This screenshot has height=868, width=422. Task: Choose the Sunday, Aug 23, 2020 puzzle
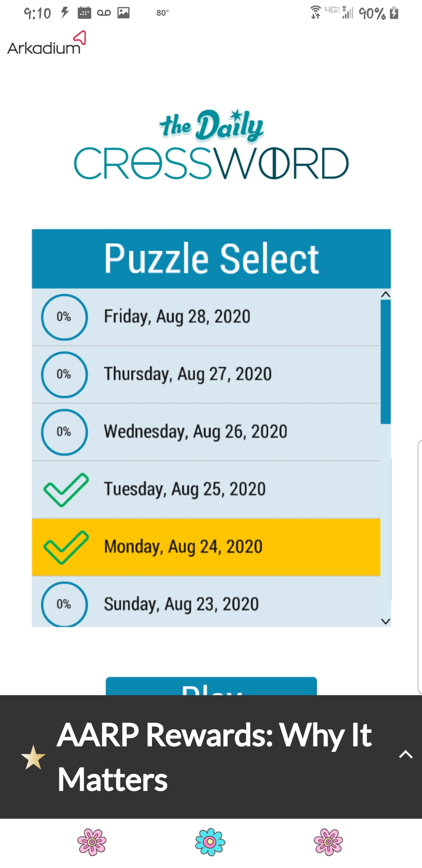(181, 604)
